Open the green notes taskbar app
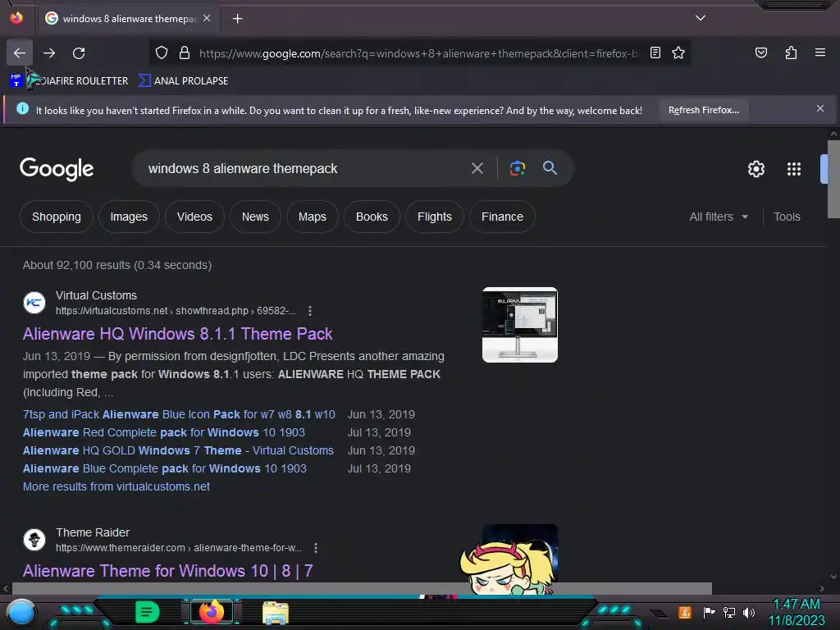This screenshot has width=840, height=630. (148, 612)
